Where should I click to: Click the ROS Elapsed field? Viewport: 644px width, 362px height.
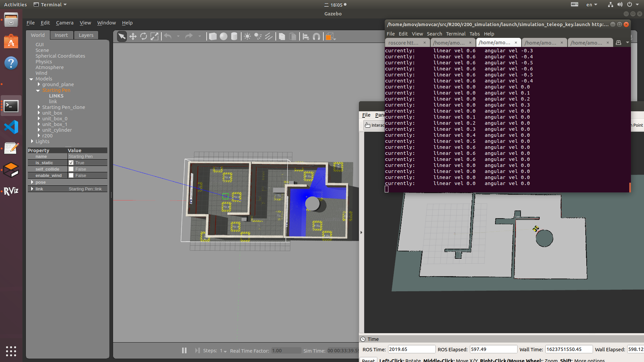(493, 349)
